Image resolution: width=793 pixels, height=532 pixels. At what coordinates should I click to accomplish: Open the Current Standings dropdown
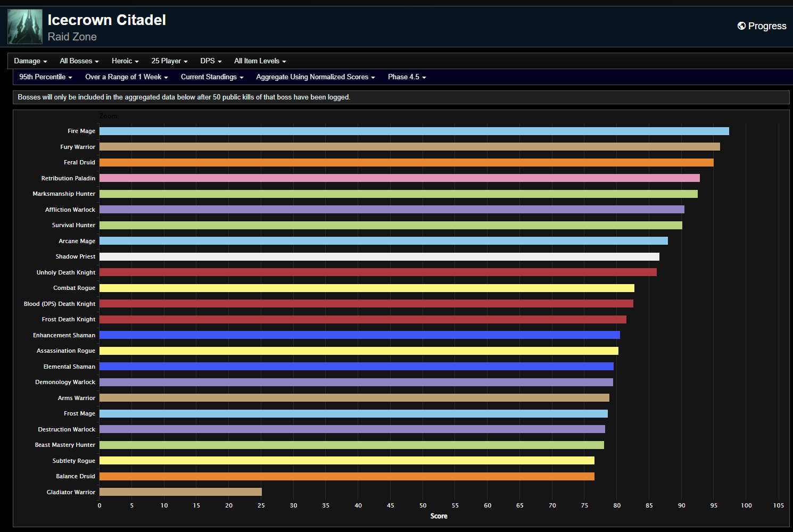point(212,77)
